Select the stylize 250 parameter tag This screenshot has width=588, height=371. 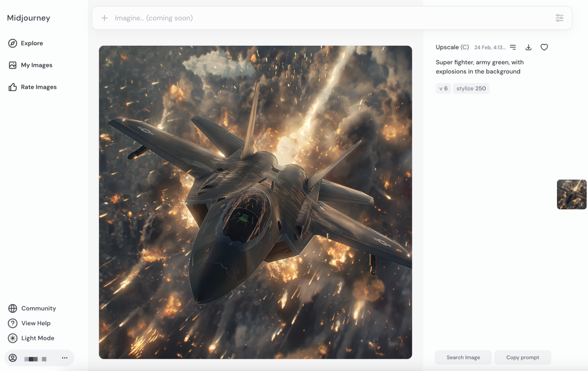pos(471,88)
